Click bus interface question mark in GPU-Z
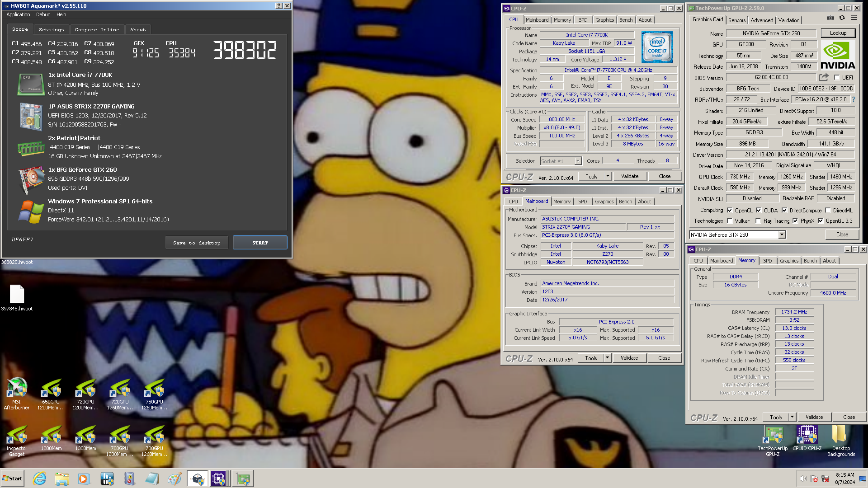The width and height of the screenshot is (868, 488). [x=853, y=99]
